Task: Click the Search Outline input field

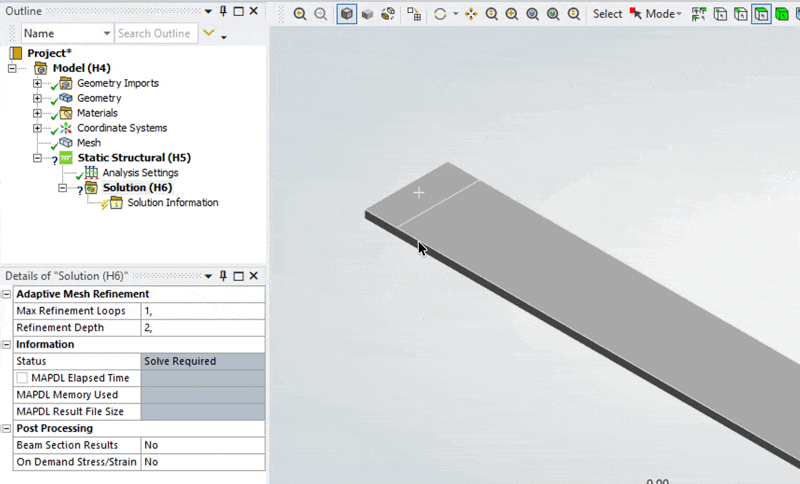Action: pos(154,34)
